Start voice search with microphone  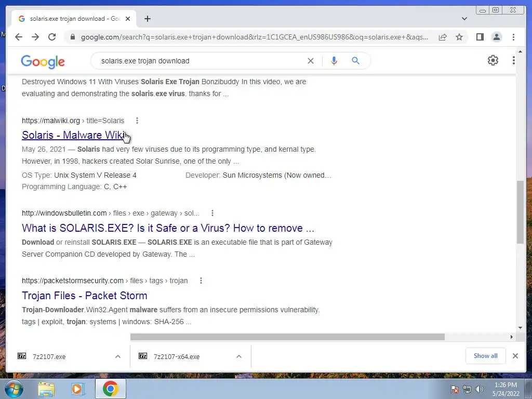tap(334, 61)
